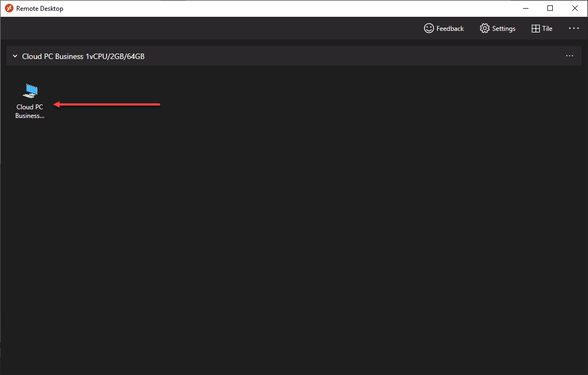Click the Feedback label to send feedback

pyautogui.click(x=449, y=28)
